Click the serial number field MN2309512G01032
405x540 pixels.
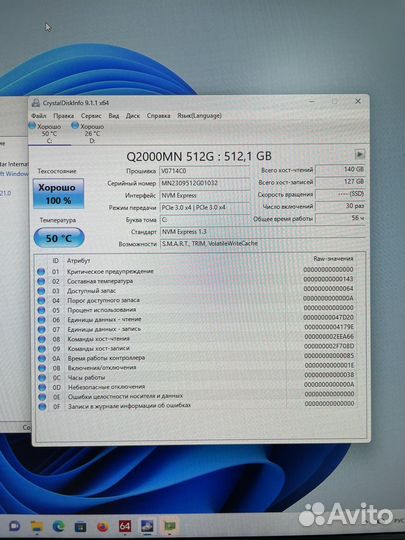[205, 183]
